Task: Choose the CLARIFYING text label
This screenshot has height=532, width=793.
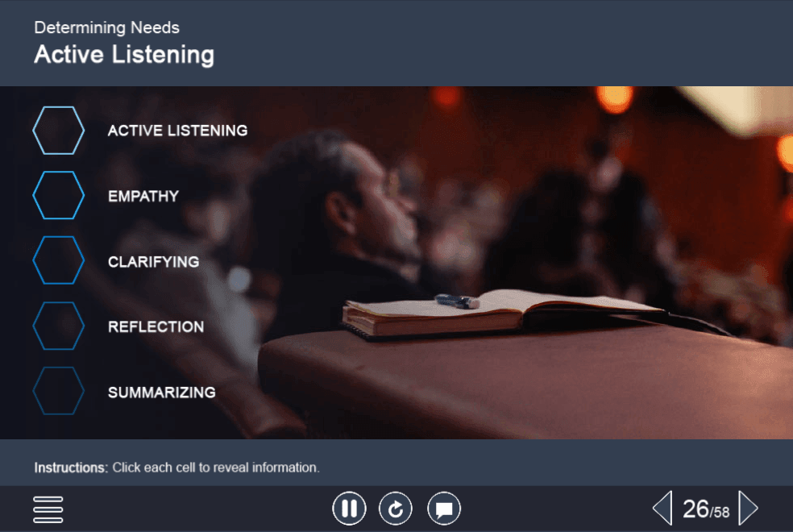Action: point(153,261)
